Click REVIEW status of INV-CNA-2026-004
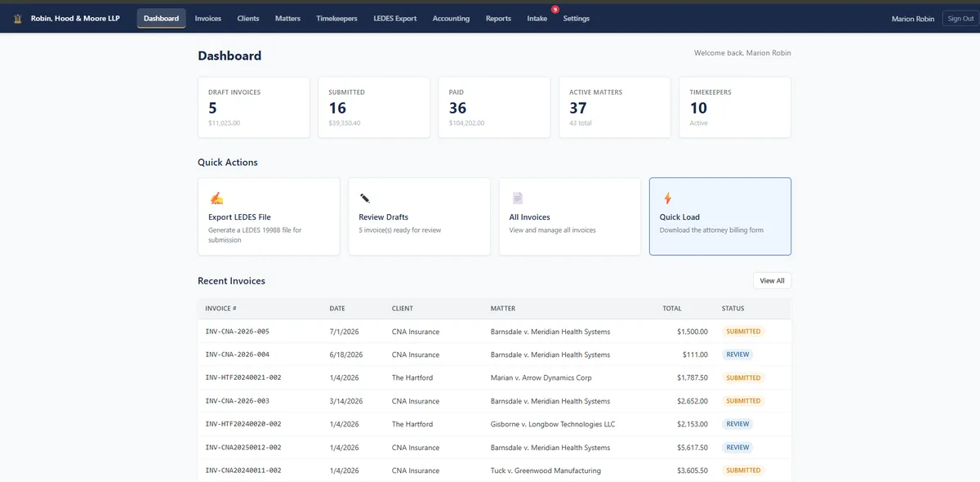This screenshot has height=482, width=980. point(737,355)
